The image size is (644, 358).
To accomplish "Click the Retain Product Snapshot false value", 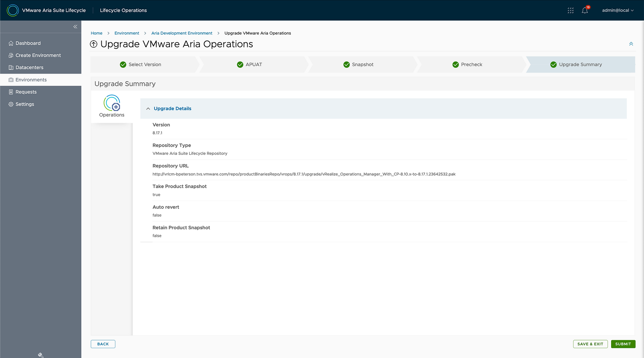I will click(157, 236).
